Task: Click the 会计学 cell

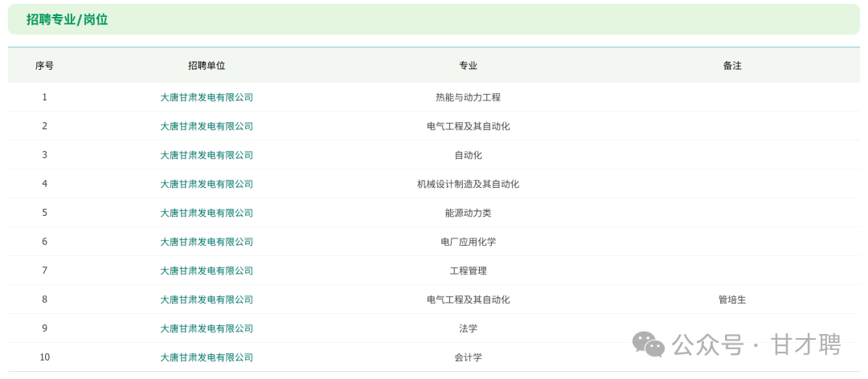Action: 468,357
